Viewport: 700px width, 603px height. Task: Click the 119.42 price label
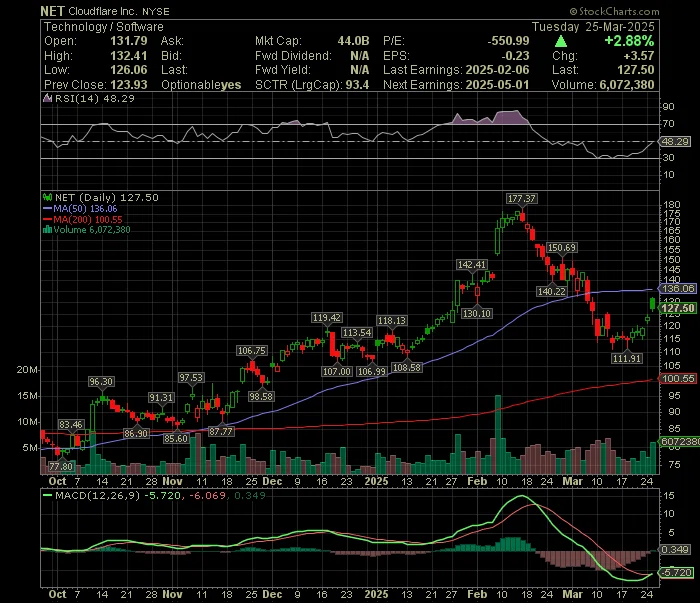pyautogui.click(x=327, y=318)
